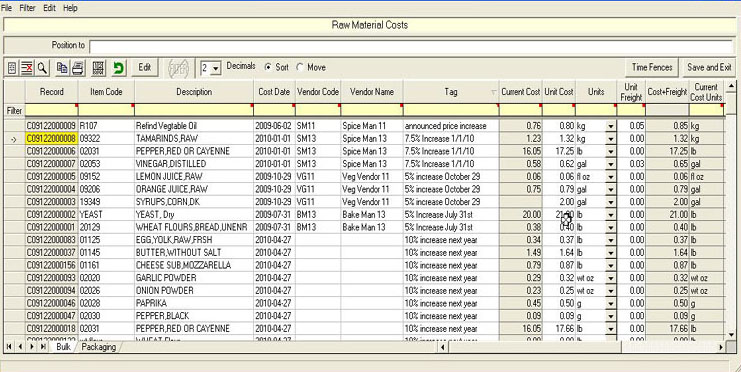Open Units dropdown for LEMON JUICE,RAW row
The height and width of the screenshot is (372, 741).
[x=611, y=177]
